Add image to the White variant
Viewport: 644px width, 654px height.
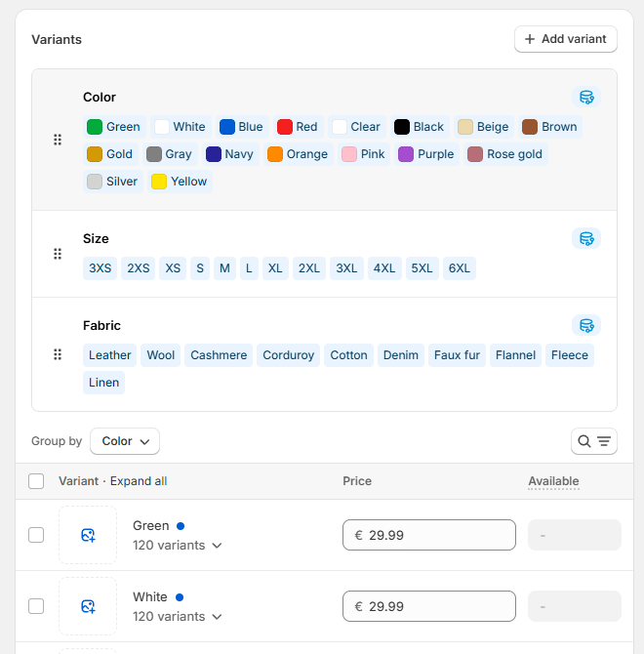88,606
